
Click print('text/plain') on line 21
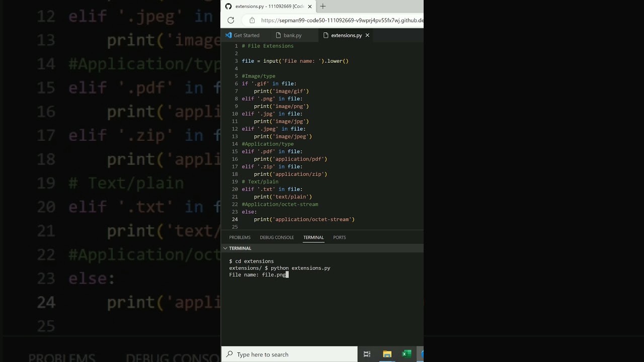click(283, 197)
